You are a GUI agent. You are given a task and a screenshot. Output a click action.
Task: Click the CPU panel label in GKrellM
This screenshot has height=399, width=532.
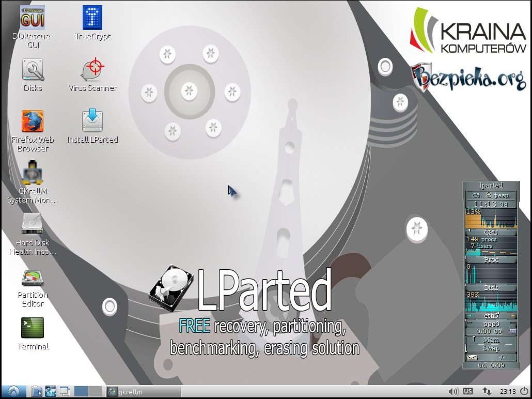(491, 232)
